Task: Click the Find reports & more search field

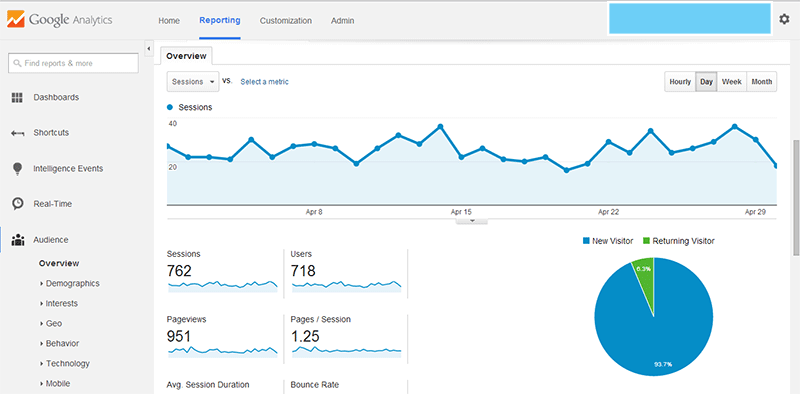Action: pos(73,63)
